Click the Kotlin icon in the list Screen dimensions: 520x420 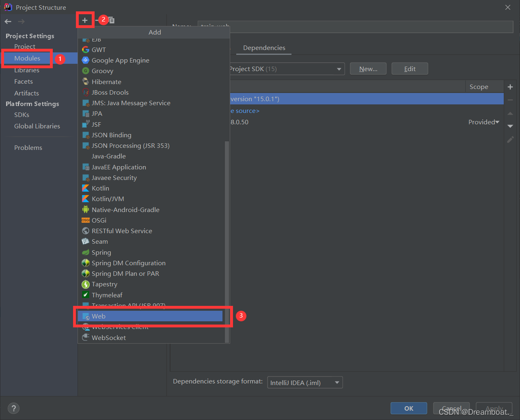(86, 188)
